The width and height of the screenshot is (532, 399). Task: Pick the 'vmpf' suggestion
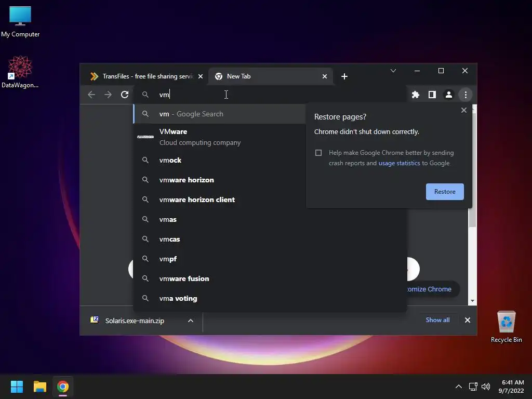click(270, 259)
